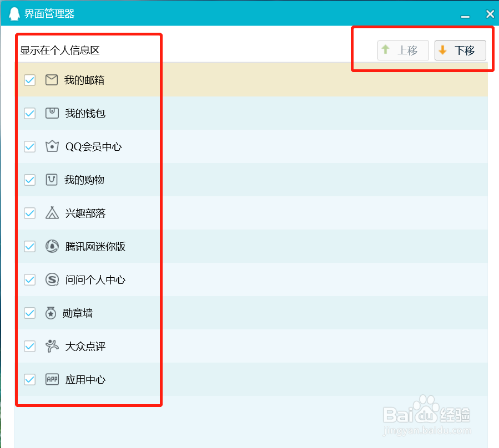Click the 显示在个人信息区 heading

click(60, 50)
